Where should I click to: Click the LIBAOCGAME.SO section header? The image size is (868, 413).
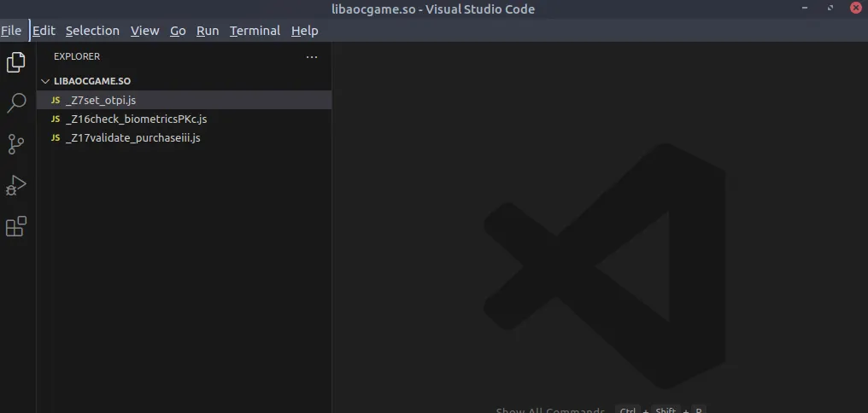point(185,81)
